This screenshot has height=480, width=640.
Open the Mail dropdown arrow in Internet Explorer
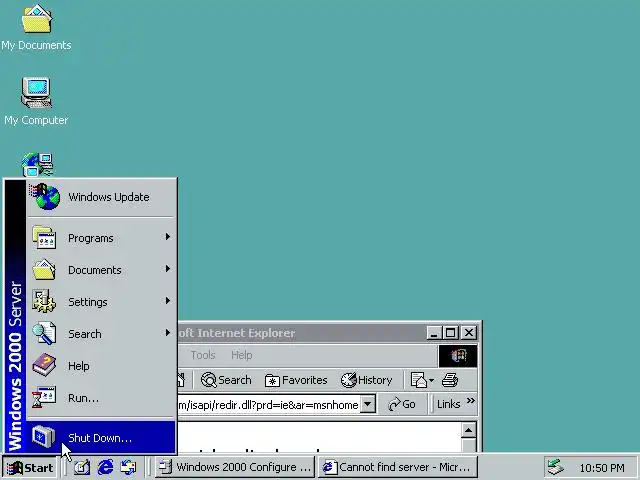(431, 380)
